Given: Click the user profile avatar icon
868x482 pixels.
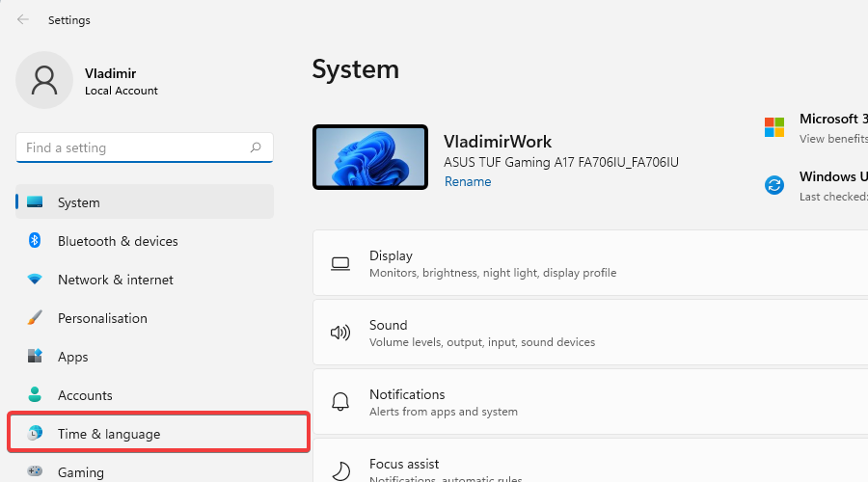Looking at the screenshot, I should (x=44, y=80).
